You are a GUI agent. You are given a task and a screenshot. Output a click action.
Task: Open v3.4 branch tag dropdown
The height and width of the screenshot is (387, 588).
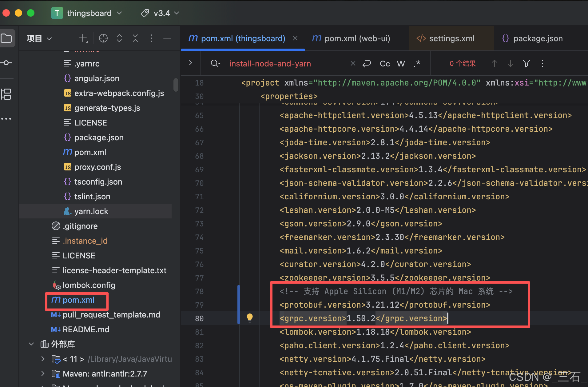(x=160, y=13)
